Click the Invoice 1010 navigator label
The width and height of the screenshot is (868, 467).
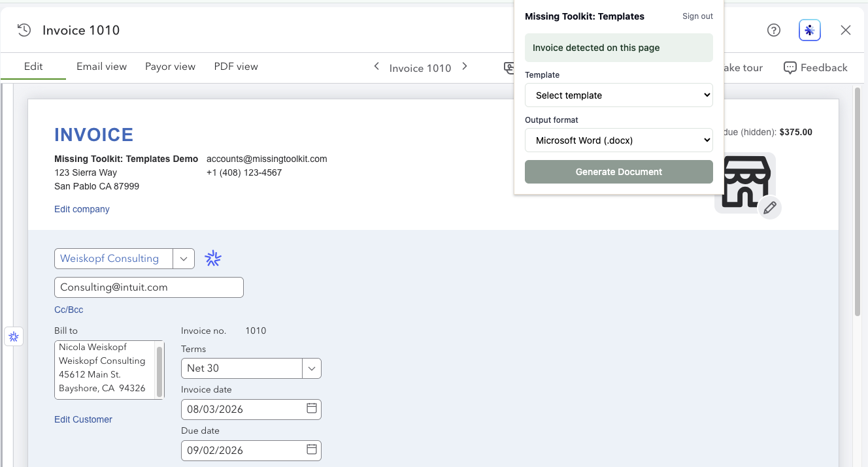click(420, 68)
